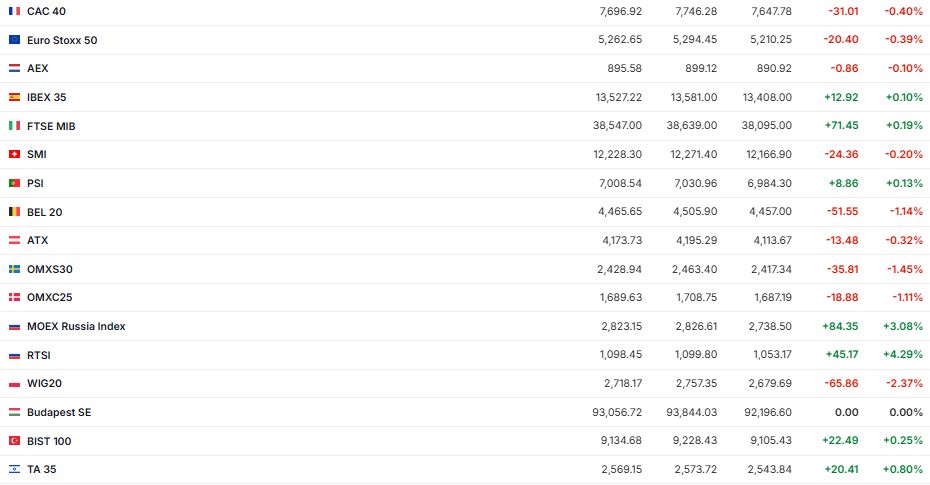Click the Italy flag icon beside FTSE MIB

[x=14, y=126]
